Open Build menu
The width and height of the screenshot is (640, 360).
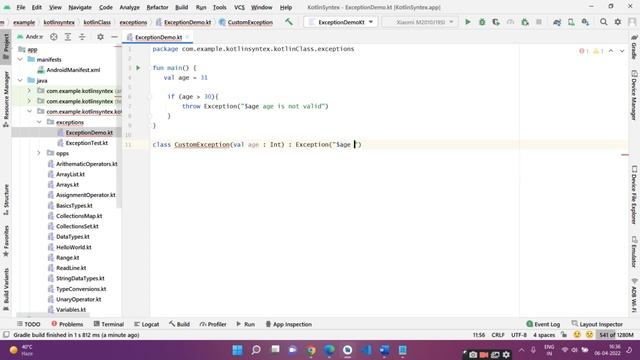(x=182, y=7)
